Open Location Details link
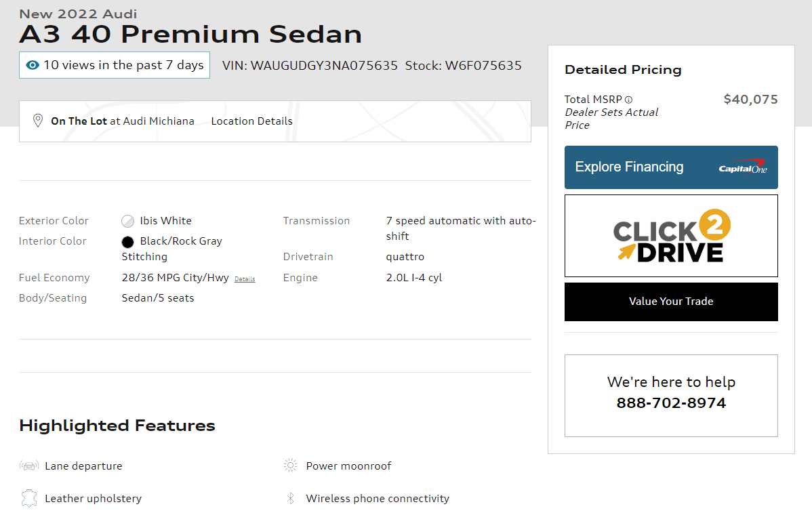Viewport: 812px width, 515px height. pos(251,121)
